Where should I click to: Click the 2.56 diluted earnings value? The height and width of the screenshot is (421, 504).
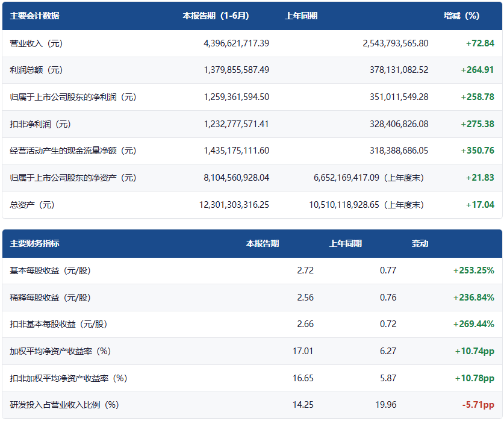click(x=305, y=297)
